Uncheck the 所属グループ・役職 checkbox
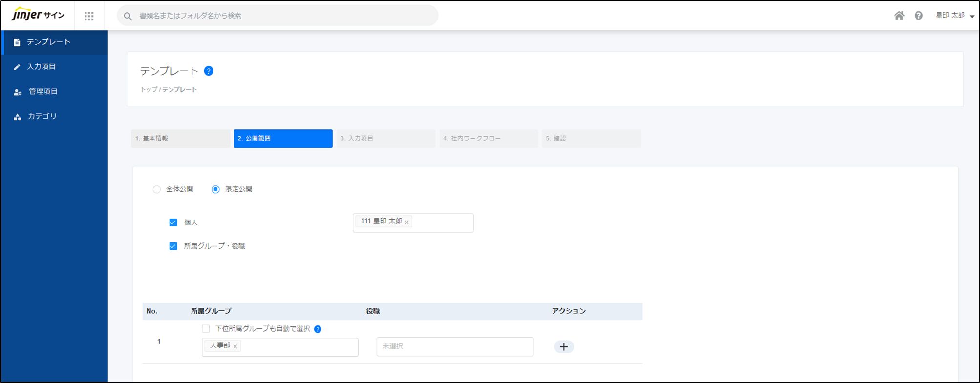Screen dimensions: 980x383 [173, 246]
